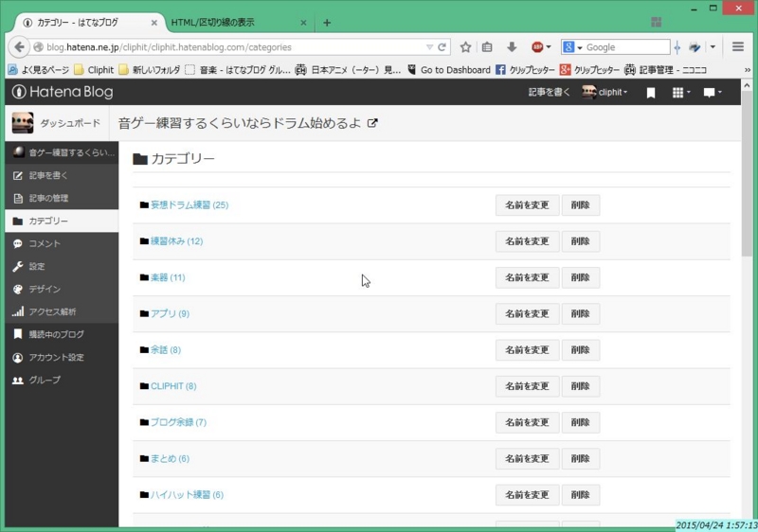Rename the 練習休み category
The width and height of the screenshot is (758, 532).
tap(527, 240)
